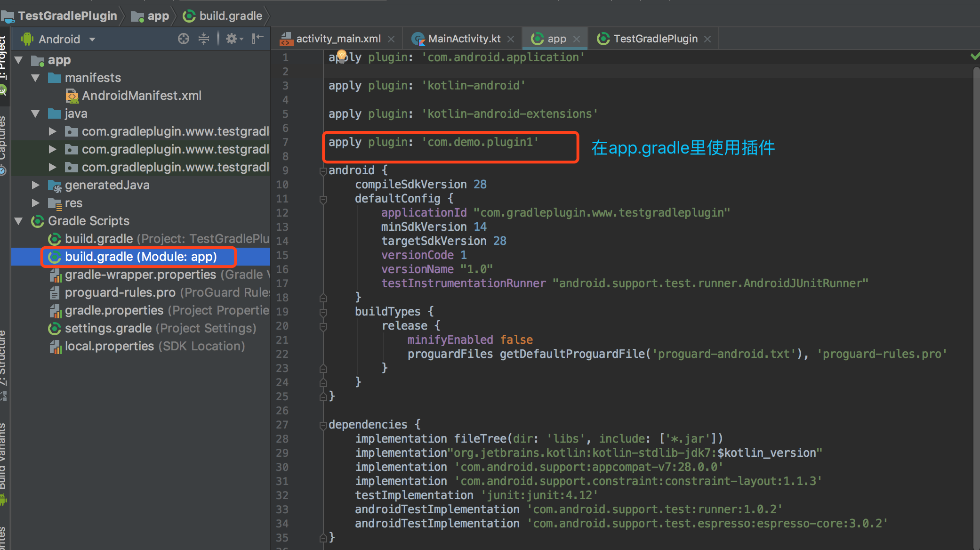This screenshot has height=550, width=980.
Task: Expand the generatedJava folder
Action: click(35, 185)
